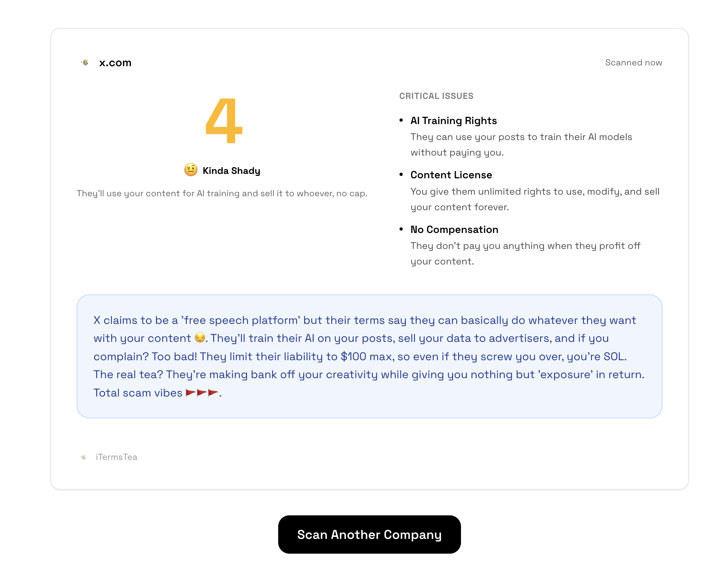Click the tagline about selling content, no cap

click(222, 193)
